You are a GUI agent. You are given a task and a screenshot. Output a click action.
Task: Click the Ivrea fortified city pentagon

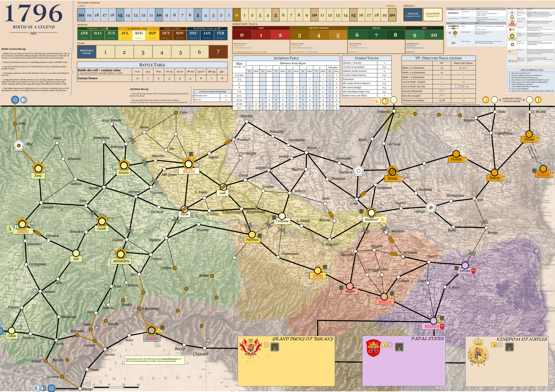[x=38, y=168]
